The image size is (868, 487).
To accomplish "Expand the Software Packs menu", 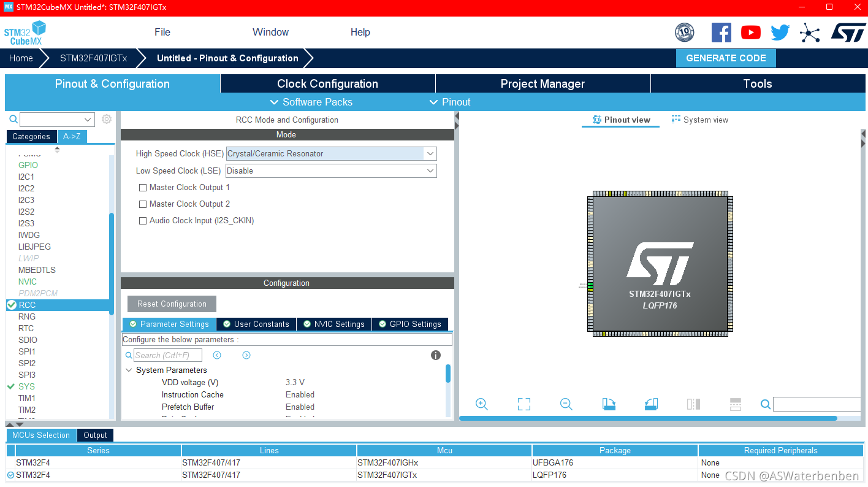I will 311,102.
